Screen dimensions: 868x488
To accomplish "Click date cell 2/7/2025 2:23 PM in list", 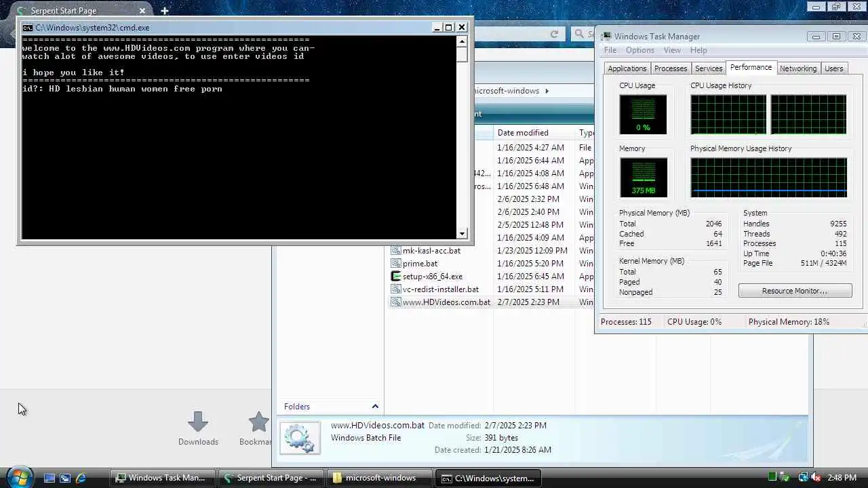I will [528, 302].
